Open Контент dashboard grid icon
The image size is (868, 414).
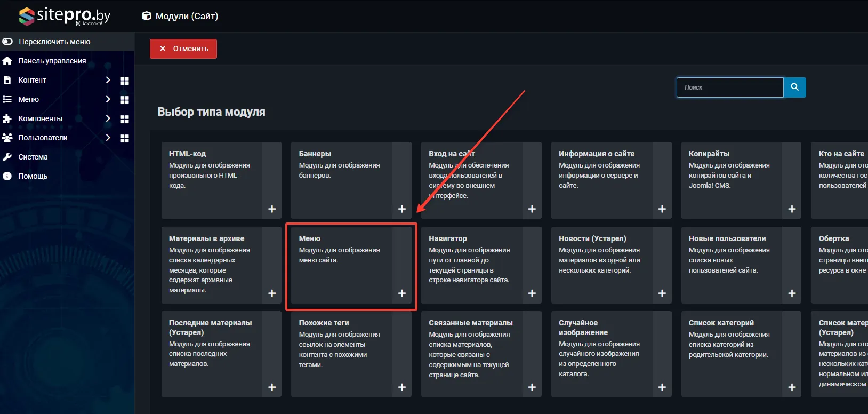pyautogui.click(x=125, y=81)
